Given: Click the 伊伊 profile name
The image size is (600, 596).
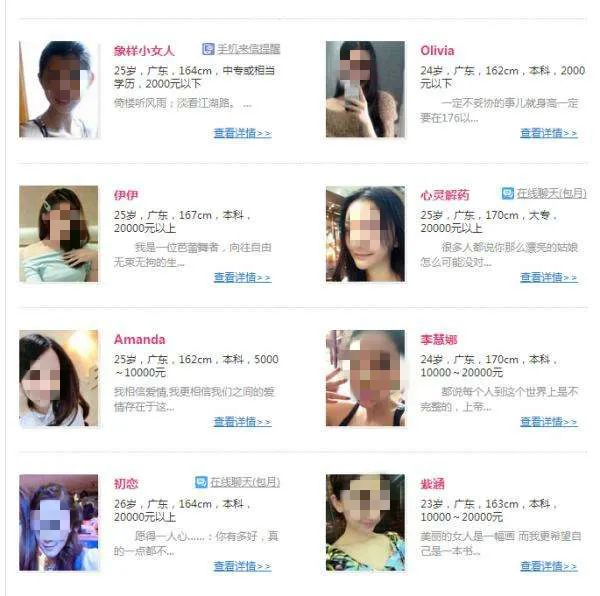Looking at the screenshot, I should [x=126, y=195].
